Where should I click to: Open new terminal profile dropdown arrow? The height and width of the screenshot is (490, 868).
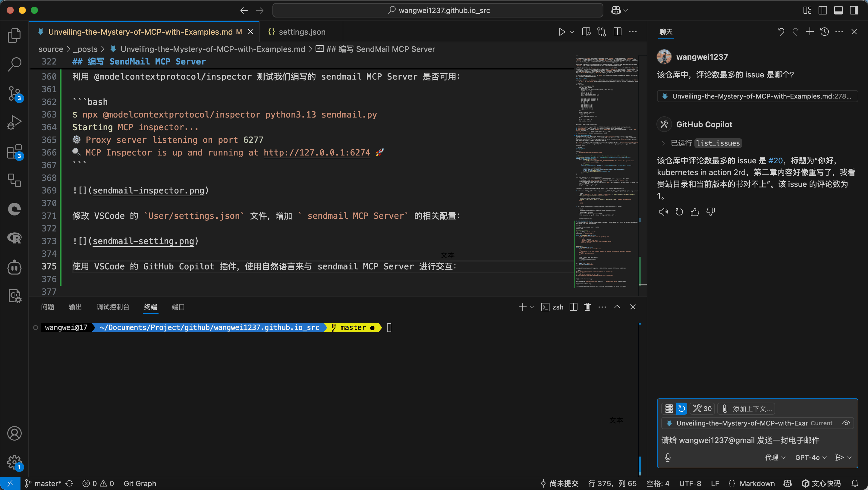532,307
